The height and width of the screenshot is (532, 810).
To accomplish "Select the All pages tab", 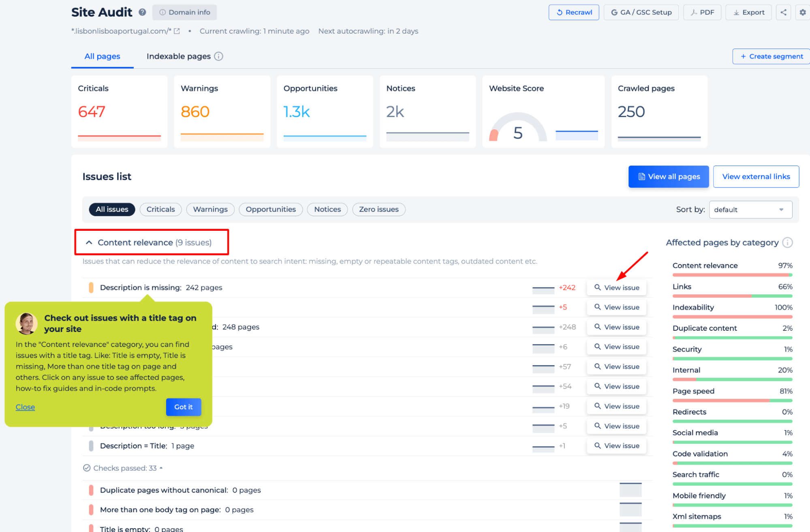I will pos(102,56).
